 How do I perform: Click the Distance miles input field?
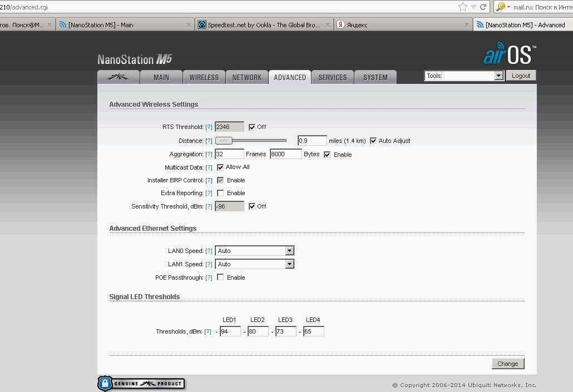point(312,141)
